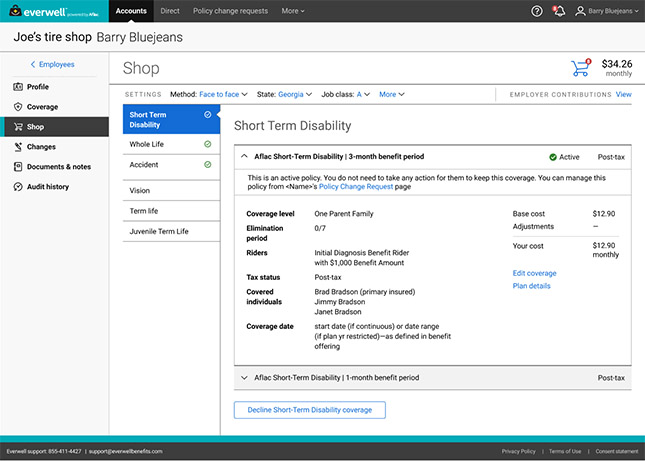Click the Audit history icon

click(x=18, y=187)
